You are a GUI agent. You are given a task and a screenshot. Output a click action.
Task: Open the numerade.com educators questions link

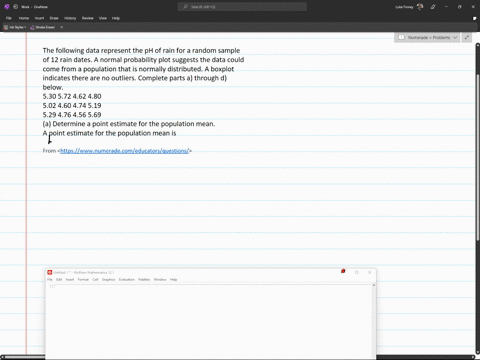tap(125, 151)
